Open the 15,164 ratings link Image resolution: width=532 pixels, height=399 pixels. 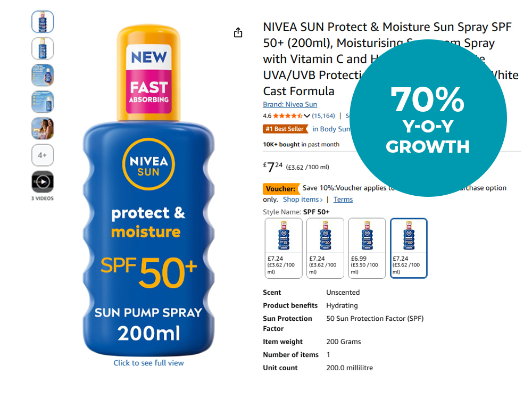(323, 115)
